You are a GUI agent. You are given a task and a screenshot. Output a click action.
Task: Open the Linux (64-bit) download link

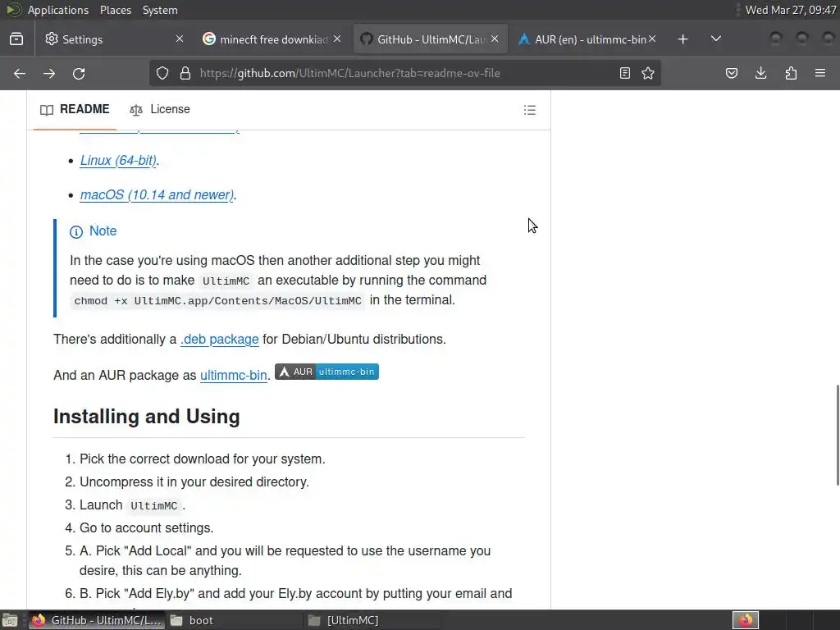click(118, 160)
